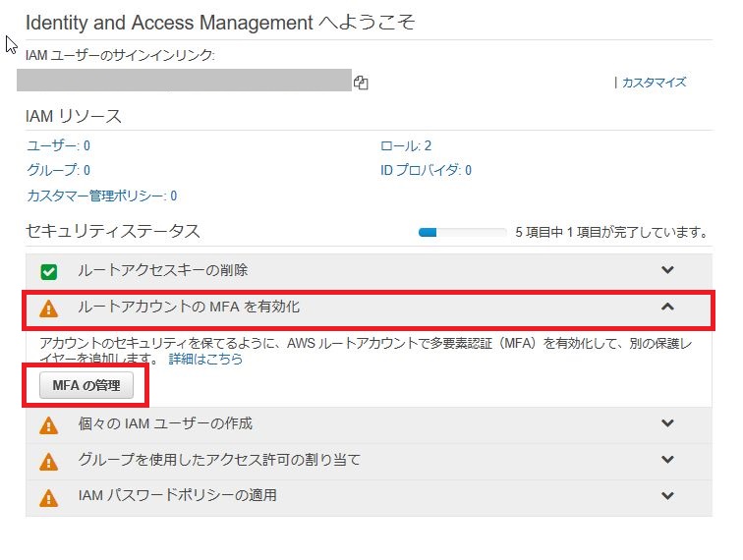Open the グループ: 0 link

click(x=59, y=170)
